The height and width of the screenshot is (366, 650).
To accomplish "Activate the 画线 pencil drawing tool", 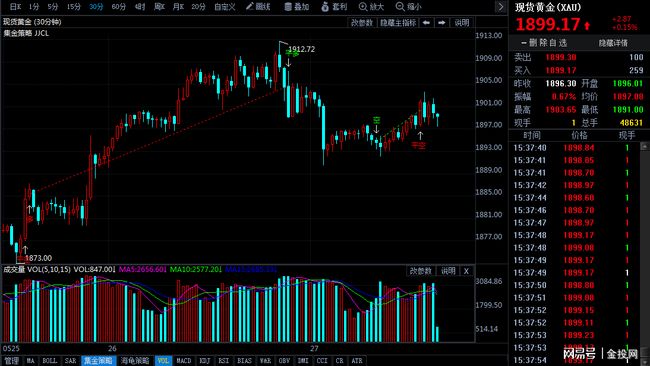I will tap(258, 7).
